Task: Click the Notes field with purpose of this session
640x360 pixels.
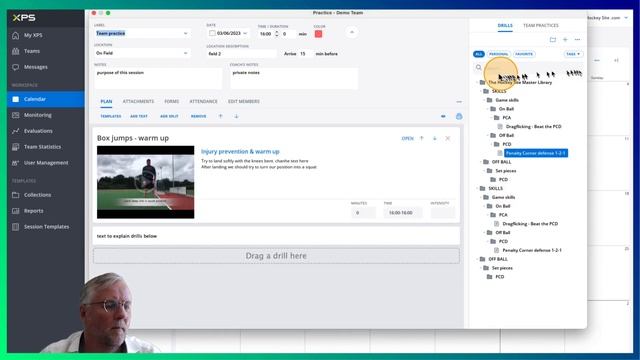Action: pos(158,78)
